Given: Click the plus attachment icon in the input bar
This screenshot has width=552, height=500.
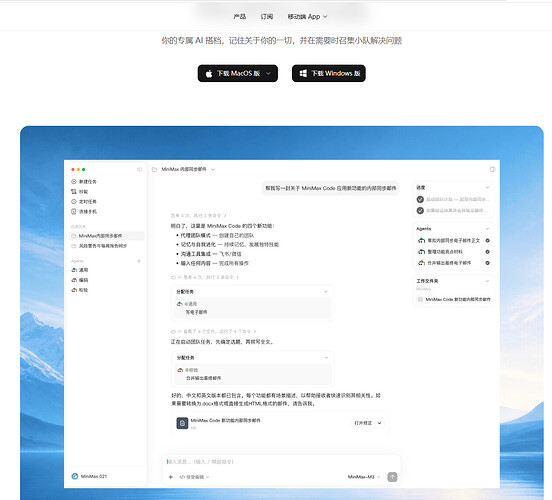Looking at the screenshot, I should click(171, 477).
